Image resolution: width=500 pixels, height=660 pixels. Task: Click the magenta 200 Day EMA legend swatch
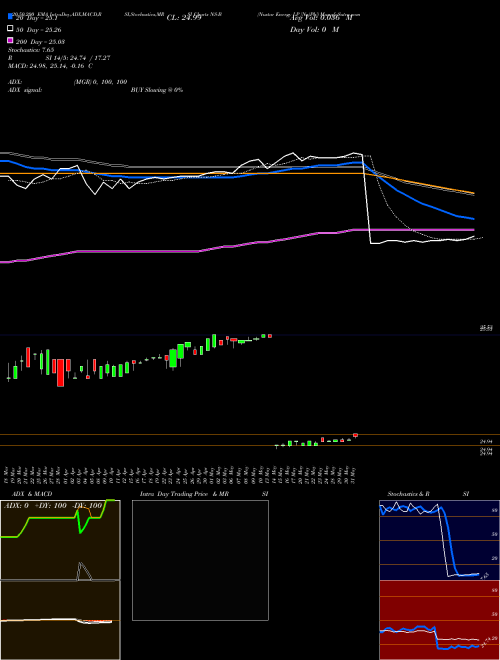10,40
